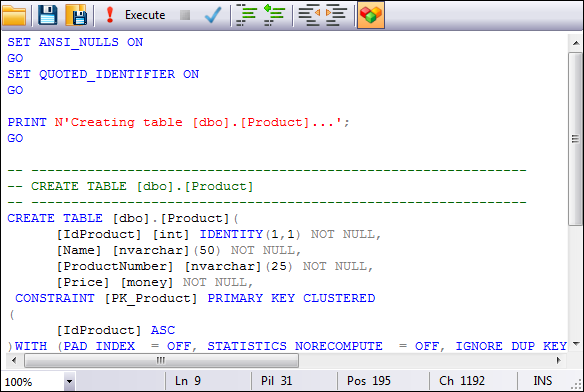Click the horizontal scrollbar left arrow
Viewport: 584px width, 392px height.
(14, 360)
